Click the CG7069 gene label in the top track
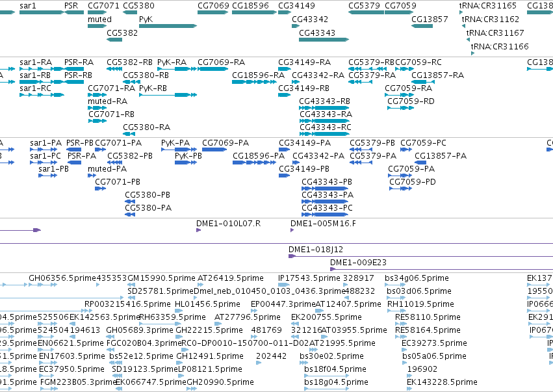 point(213,6)
